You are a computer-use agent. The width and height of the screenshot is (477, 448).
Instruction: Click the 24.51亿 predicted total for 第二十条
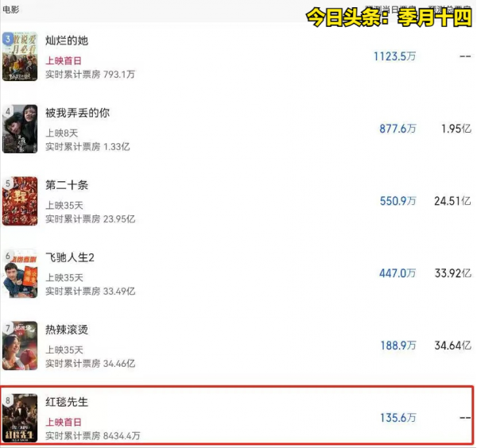point(452,201)
